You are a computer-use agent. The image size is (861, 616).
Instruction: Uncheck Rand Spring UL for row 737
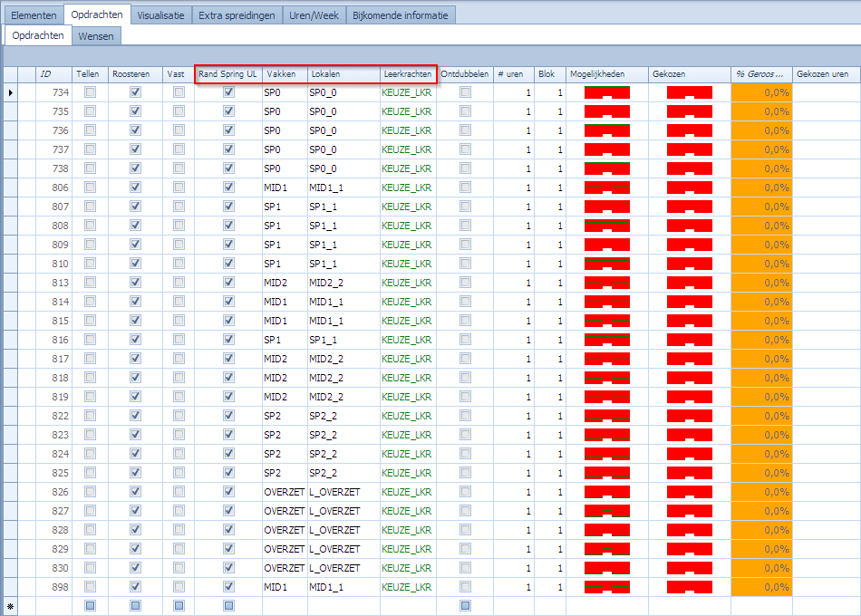228,149
